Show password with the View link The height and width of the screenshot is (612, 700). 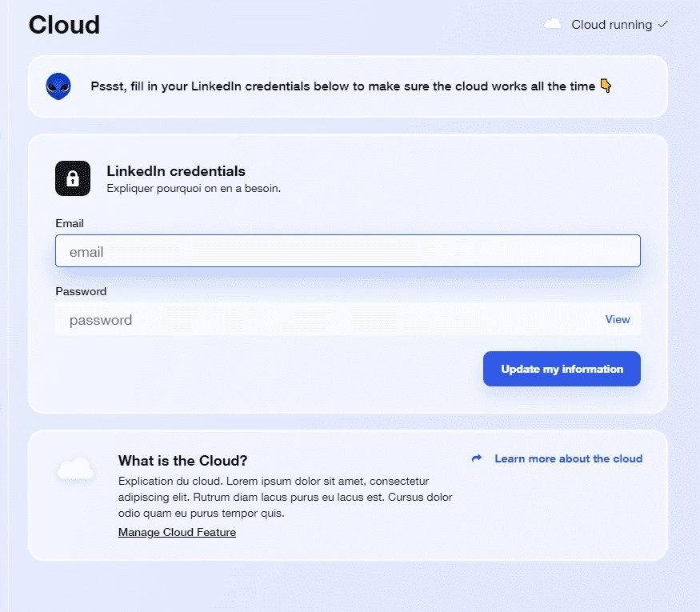pos(618,319)
